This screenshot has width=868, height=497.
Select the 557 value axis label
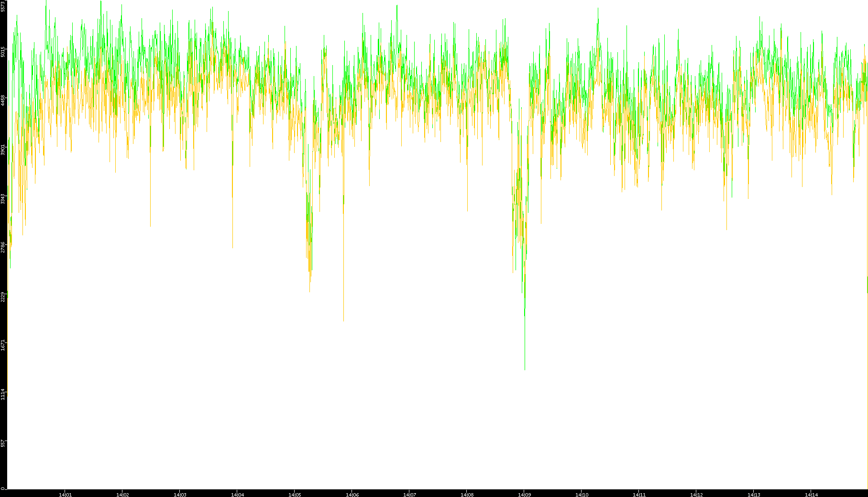click(x=3, y=443)
